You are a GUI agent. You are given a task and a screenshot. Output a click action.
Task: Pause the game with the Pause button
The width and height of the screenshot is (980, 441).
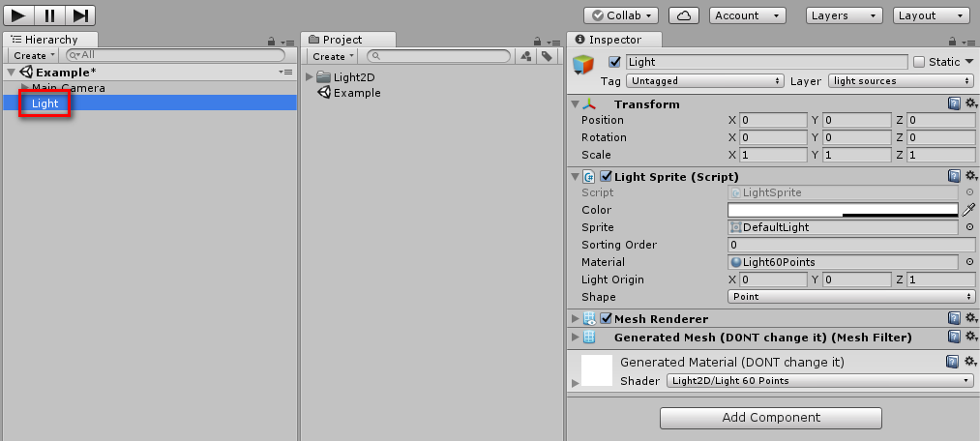coord(49,15)
